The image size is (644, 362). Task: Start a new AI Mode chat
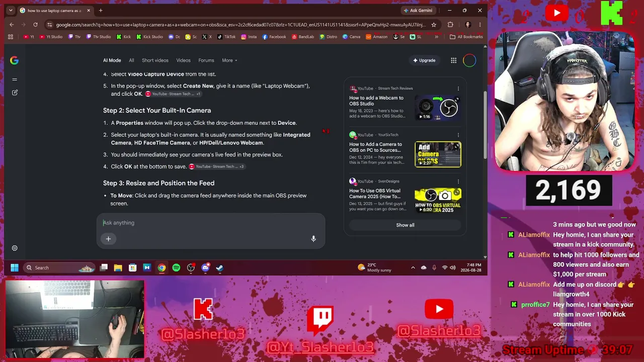(15, 93)
